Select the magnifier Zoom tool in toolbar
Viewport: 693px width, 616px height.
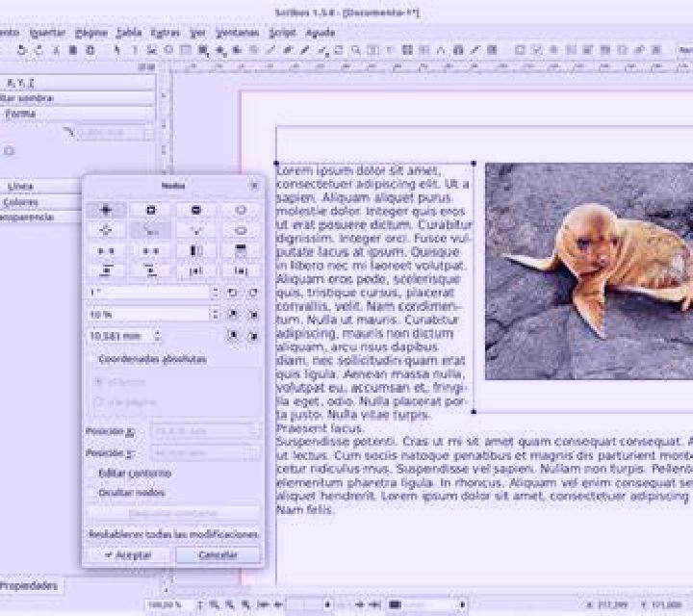[355, 50]
